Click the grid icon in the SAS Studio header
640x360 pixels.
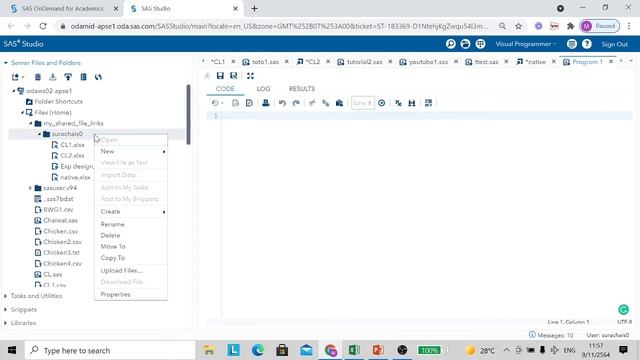(x=480, y=44)
